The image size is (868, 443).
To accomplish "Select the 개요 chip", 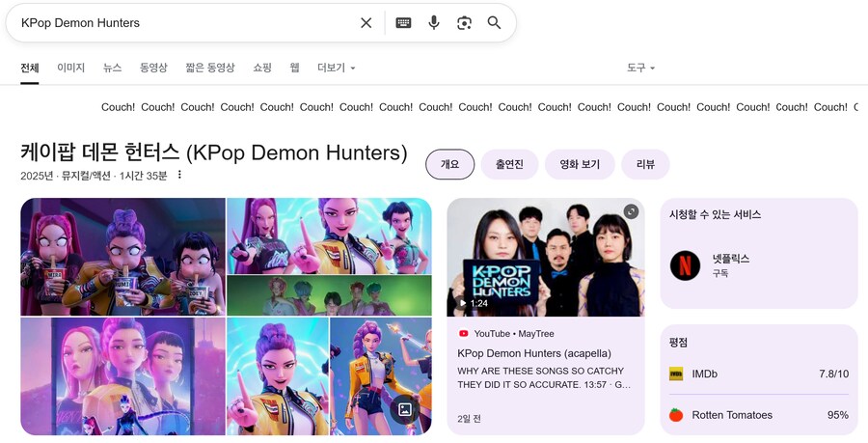I will pyautogui.click(x=450, y=164).
